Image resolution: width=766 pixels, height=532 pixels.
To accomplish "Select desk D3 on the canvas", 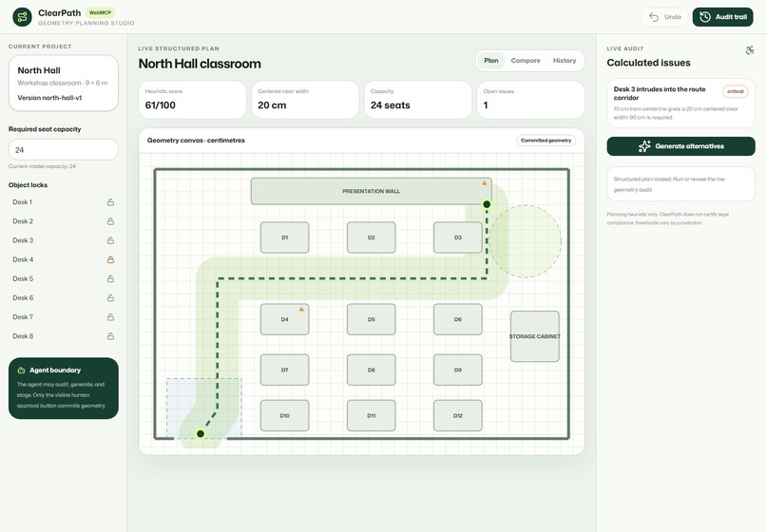I will [x=458, y=237].
